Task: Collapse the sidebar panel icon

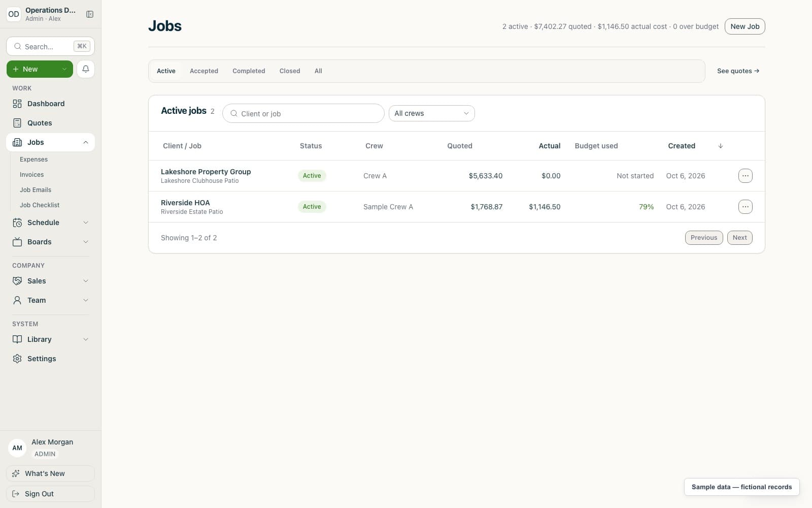Action: coord(90,14)
